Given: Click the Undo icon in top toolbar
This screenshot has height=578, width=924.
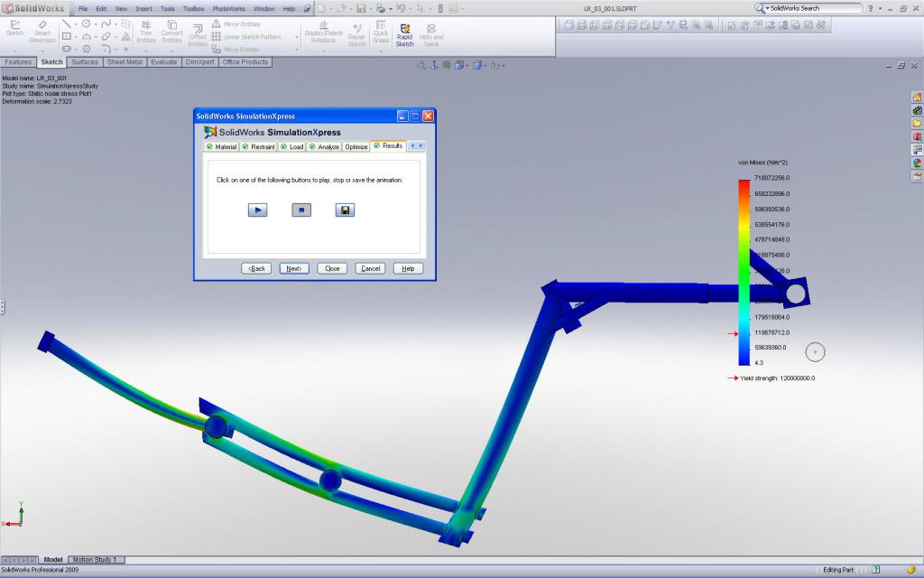Looking at the screenshot, I should point(401,8).
